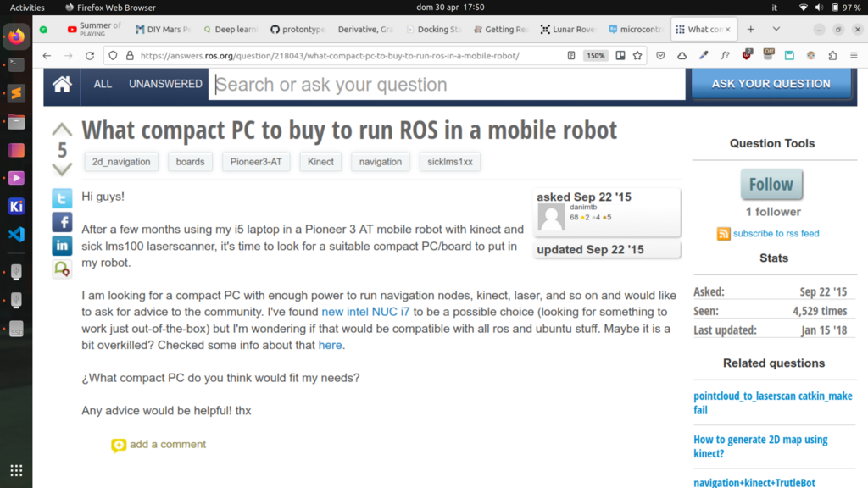The height and width of the screenshot is (488, 868).
Task: Click the home icon in site header
Action: (62, 84)
